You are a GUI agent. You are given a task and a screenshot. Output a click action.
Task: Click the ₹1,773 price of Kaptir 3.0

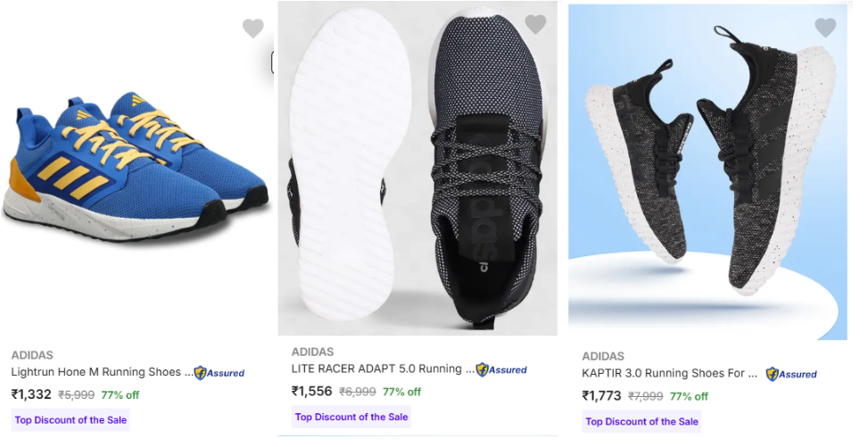[x=602, y=396]
